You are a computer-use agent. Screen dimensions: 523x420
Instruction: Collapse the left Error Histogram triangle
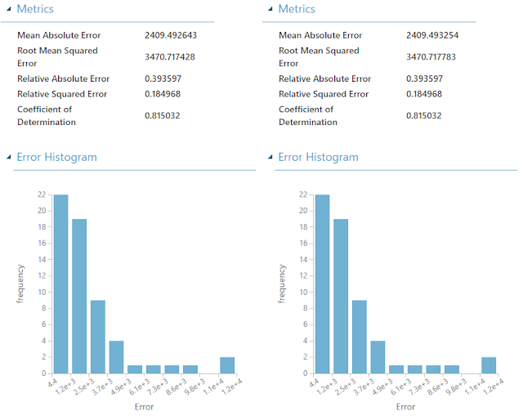coord(9,157)
